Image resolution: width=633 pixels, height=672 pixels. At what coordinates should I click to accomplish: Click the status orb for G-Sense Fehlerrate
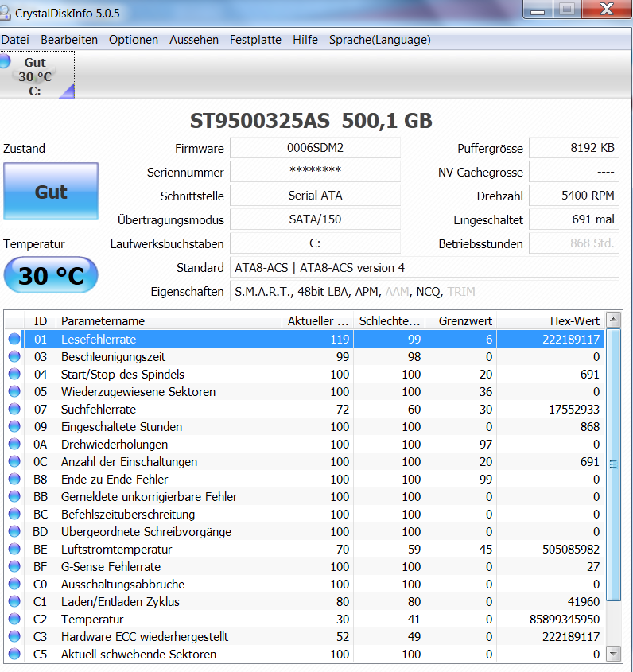(14, 566)
